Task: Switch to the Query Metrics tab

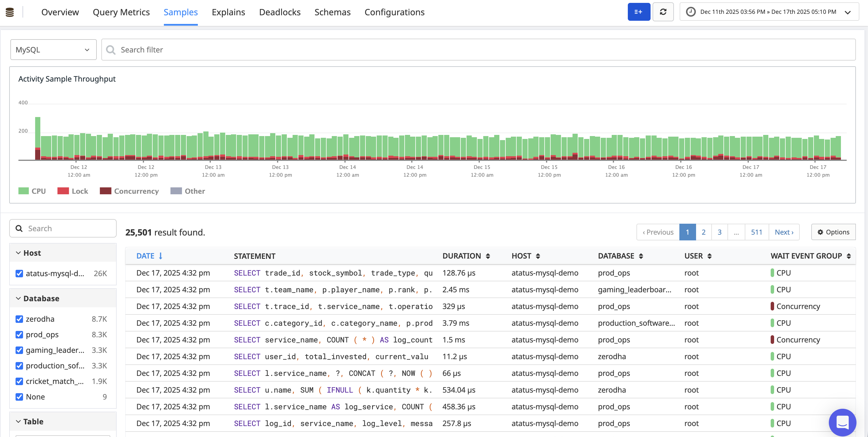Action: pyautogui.click(x=121, y=12)
